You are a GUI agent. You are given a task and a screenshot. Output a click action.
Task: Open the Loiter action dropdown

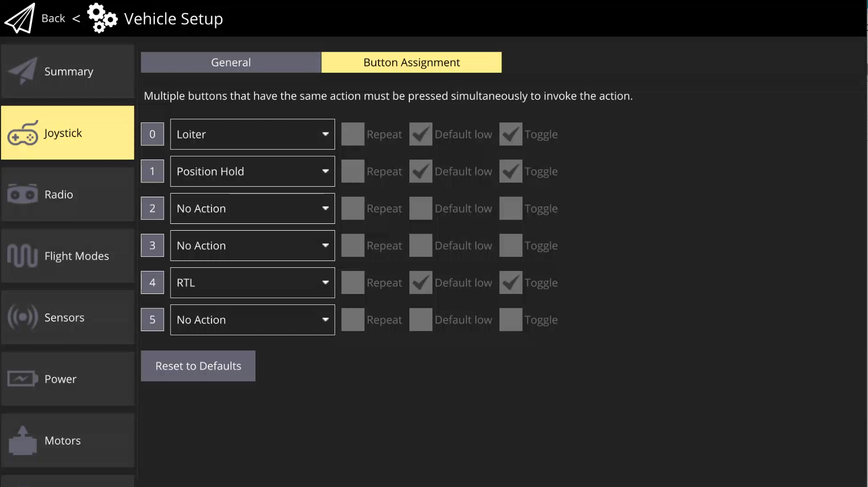pyautogui.click(x=252, y=134)
